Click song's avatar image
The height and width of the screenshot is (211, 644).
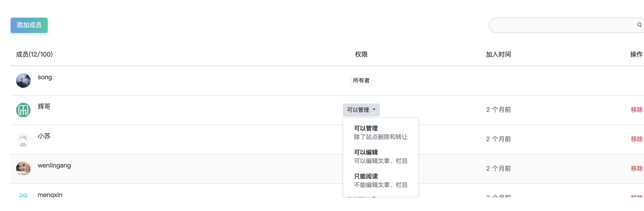coord(23,81)
